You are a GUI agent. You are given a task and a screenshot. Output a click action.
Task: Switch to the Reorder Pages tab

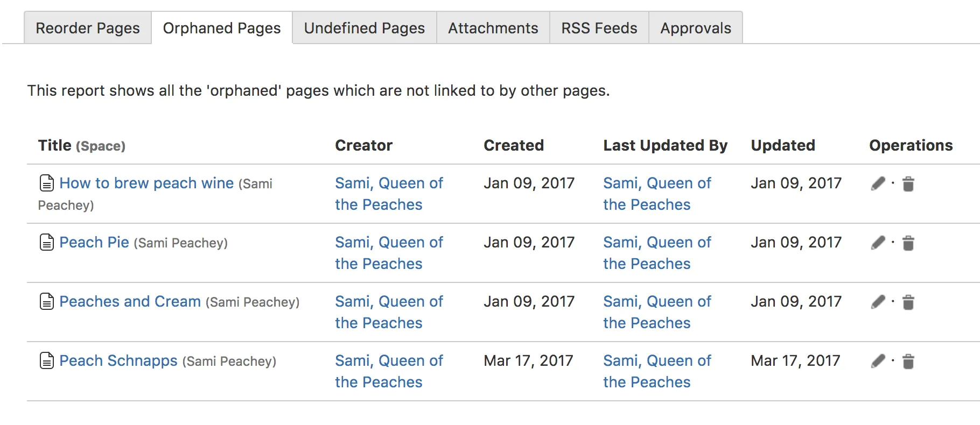(88, 28)
